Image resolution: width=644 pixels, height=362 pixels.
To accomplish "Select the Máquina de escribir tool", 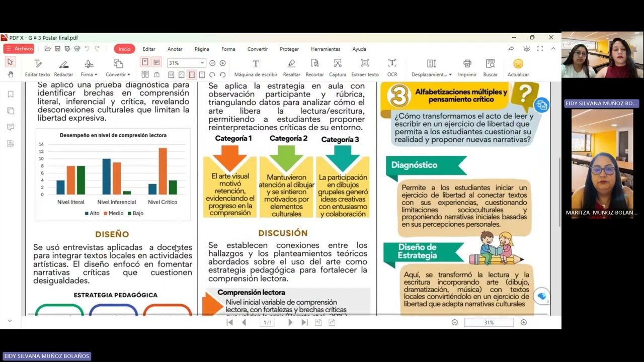I will coord(256,68).
